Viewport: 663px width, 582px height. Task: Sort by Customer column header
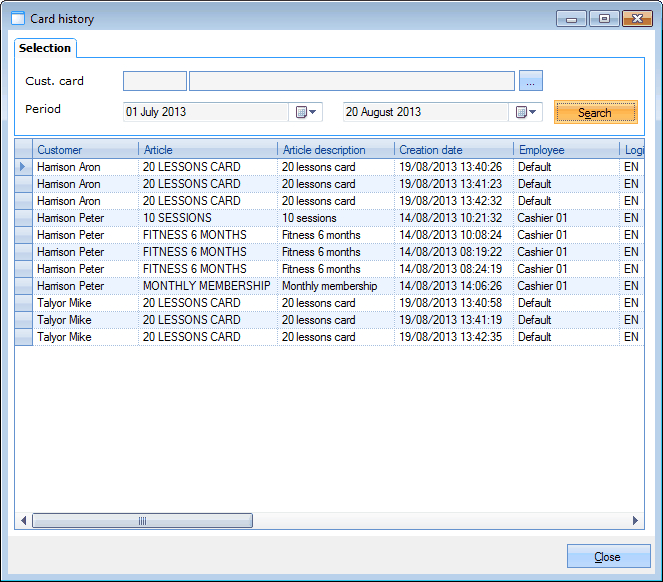pos(85,150)
